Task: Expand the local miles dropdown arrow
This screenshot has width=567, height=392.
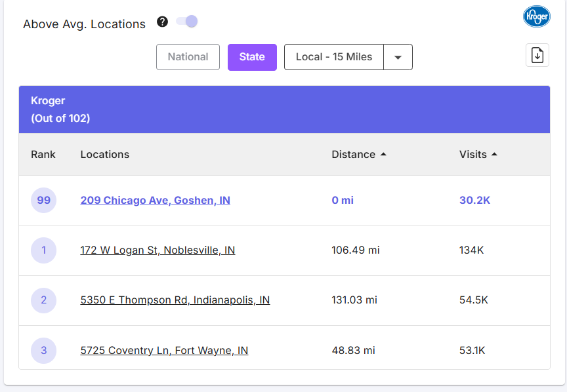Action: [398, 57]
